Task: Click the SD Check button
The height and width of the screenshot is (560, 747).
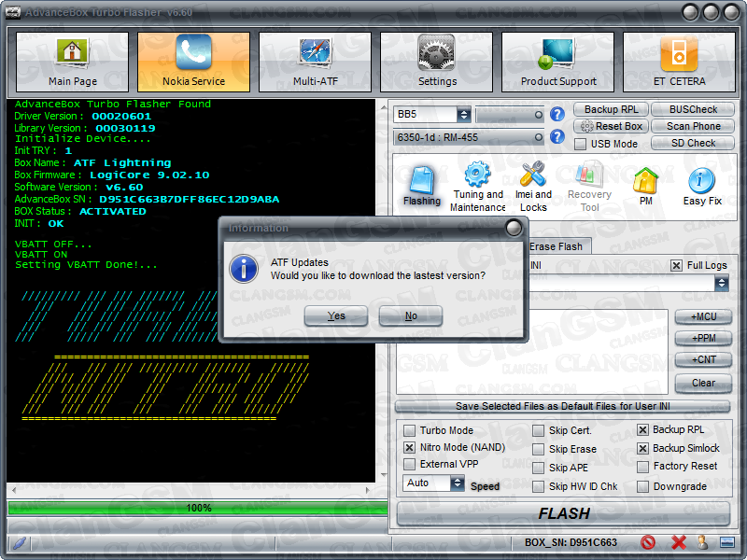Action: click(x=693, y=143)
